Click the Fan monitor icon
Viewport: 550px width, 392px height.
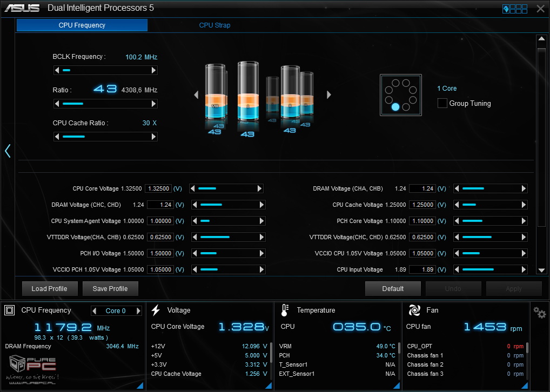tap(414, 310)
